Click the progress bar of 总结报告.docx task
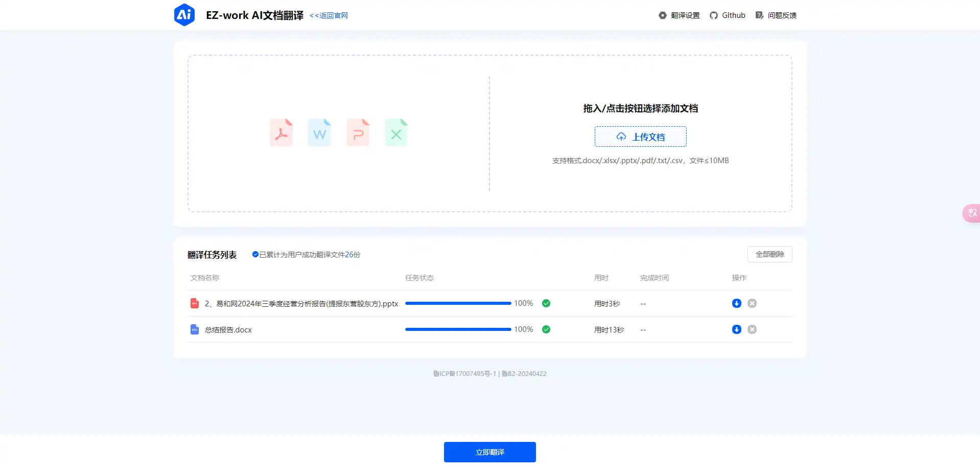The height and width of the screenshot is (469, 980). coord(458,329)
